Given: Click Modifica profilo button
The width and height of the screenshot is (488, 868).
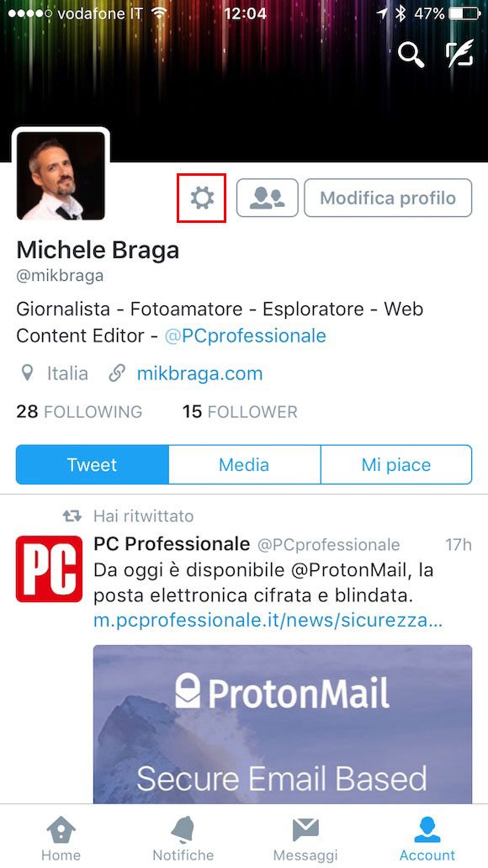Looking at the screenshot, I should click(x=388, y=198).
